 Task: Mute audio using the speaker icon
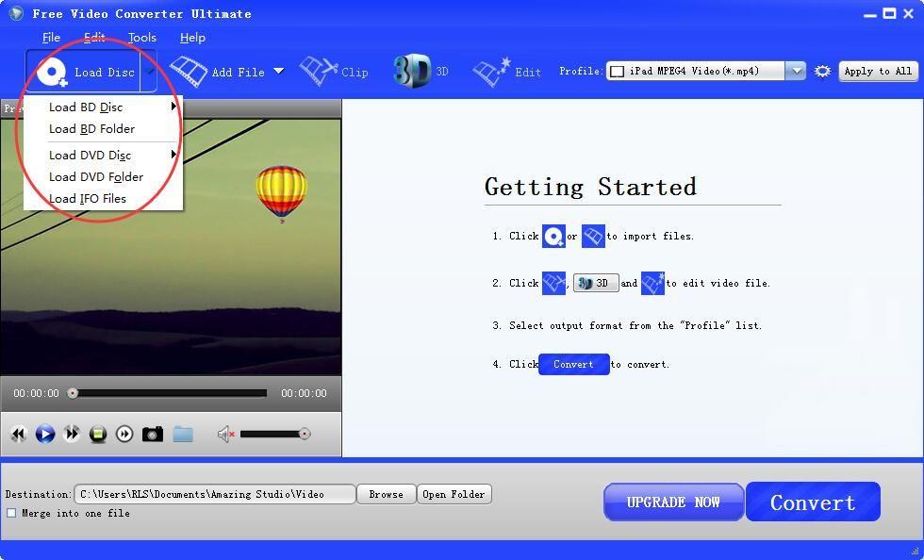(225, 434)
